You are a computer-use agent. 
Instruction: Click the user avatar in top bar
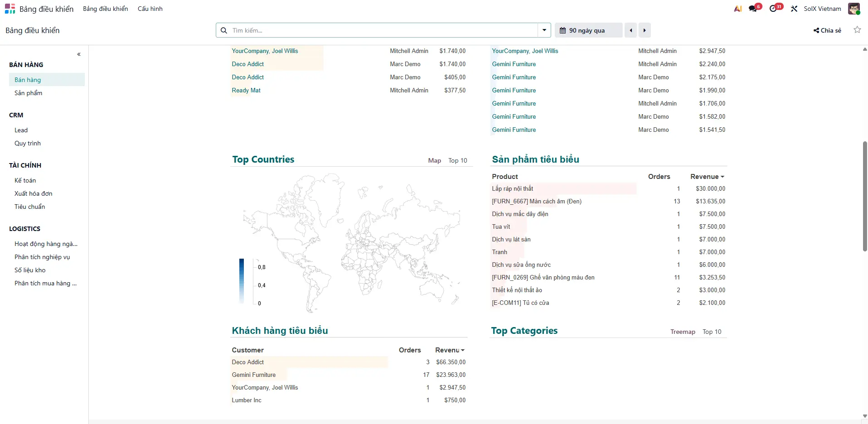[x=854, y=9]
